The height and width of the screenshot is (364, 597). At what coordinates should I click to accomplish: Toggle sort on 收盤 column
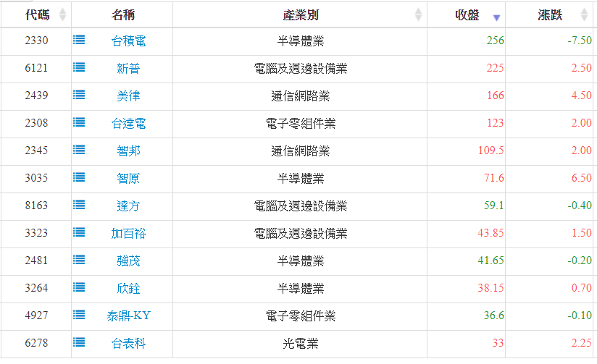tap(467, 15)
